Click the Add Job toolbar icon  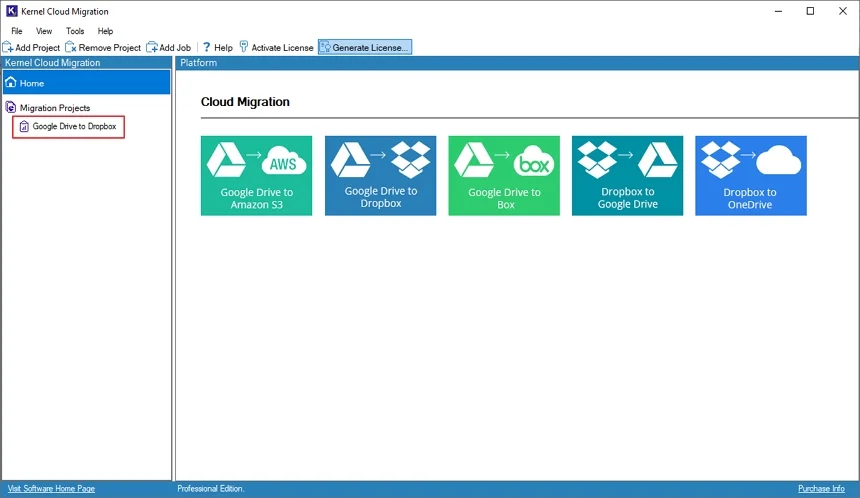152,48
